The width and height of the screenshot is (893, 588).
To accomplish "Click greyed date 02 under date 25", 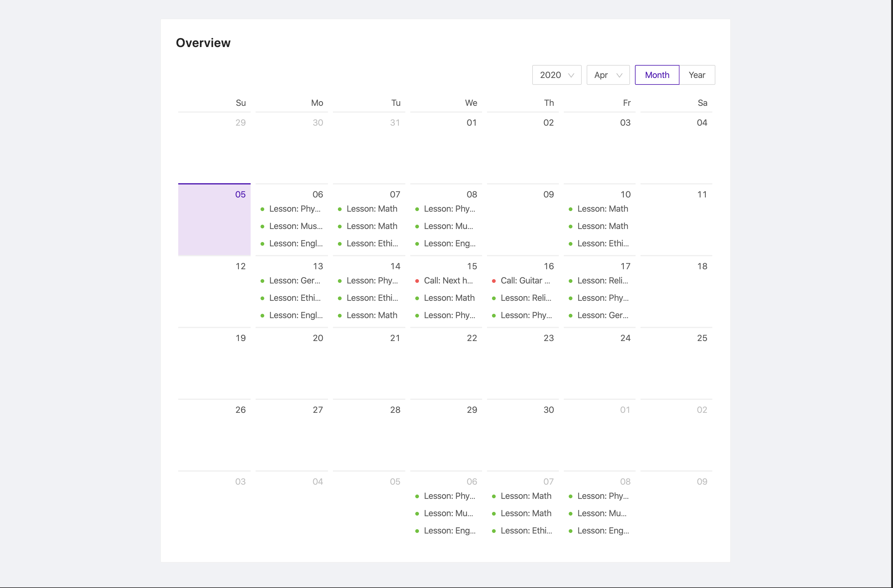I will pos(676,435).
